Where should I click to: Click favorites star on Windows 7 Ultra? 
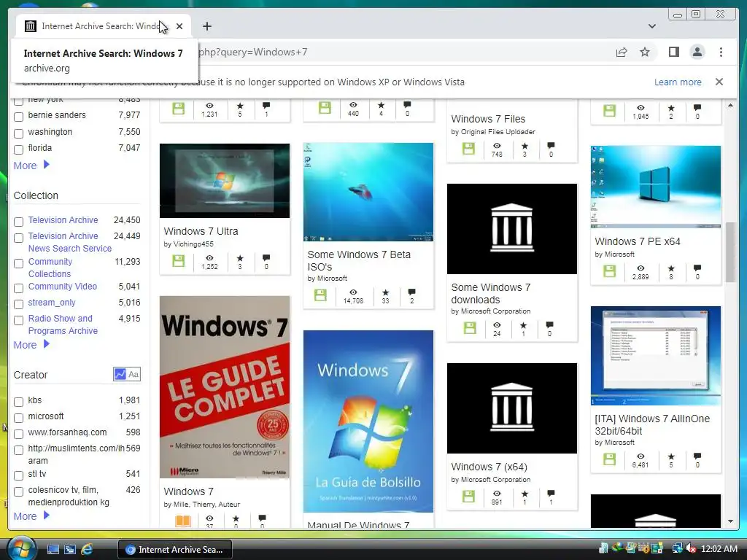(x=239, y=257)
